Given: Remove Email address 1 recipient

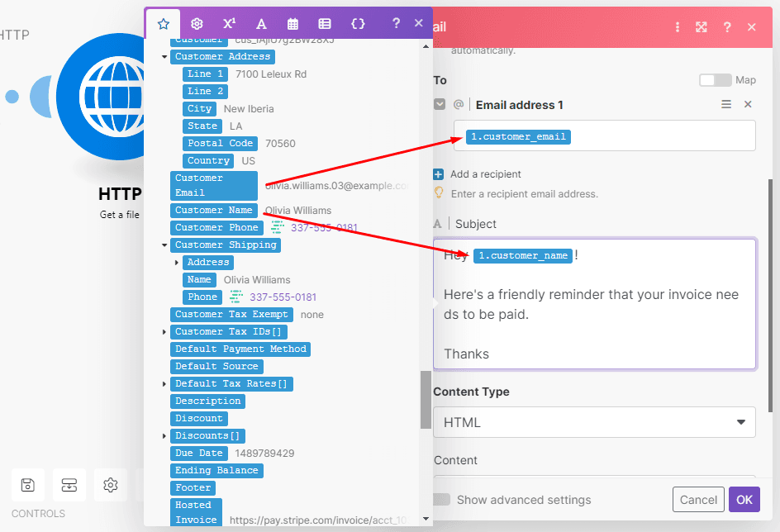Looking at the screenshot, I should [x=748, y=104].
